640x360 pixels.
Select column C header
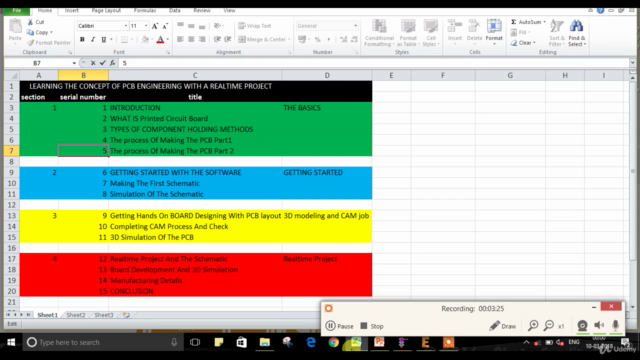(195, 76)
